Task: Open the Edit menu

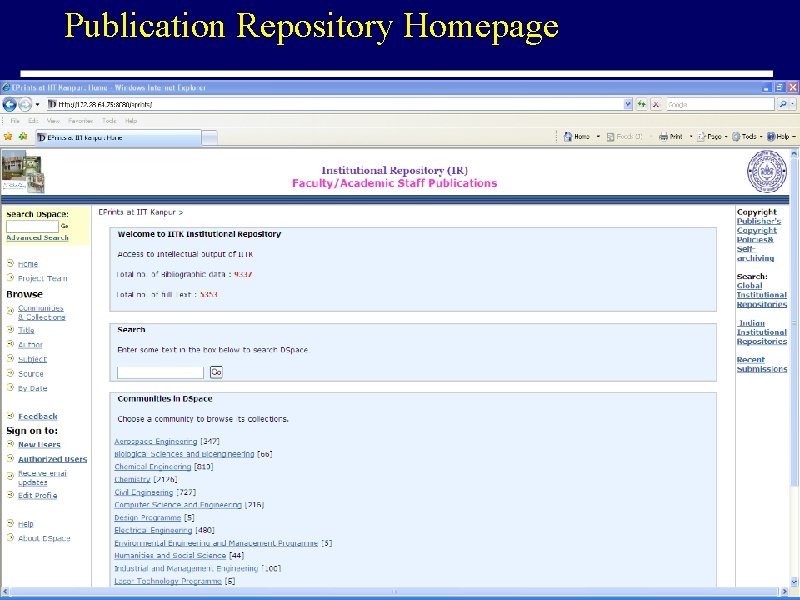Action: tap(33, 121)
